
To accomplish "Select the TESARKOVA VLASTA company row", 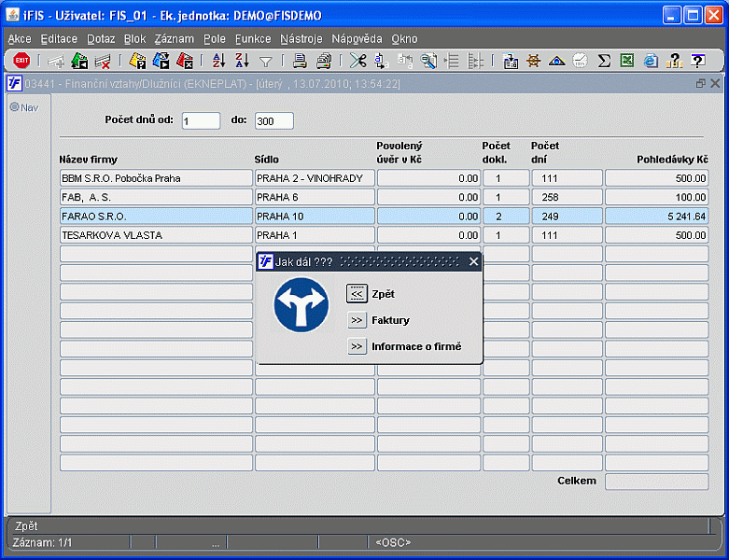I will 156,235.
